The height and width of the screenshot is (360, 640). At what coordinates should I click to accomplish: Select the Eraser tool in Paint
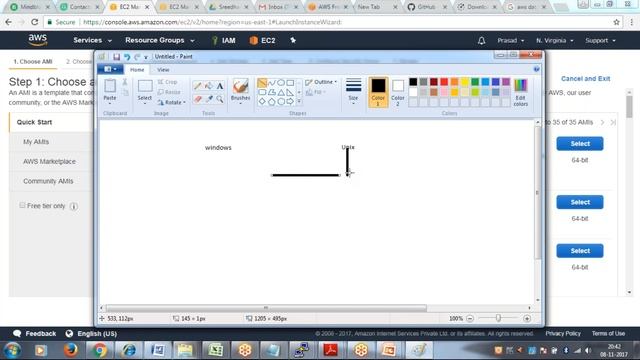tap(198, 99)
